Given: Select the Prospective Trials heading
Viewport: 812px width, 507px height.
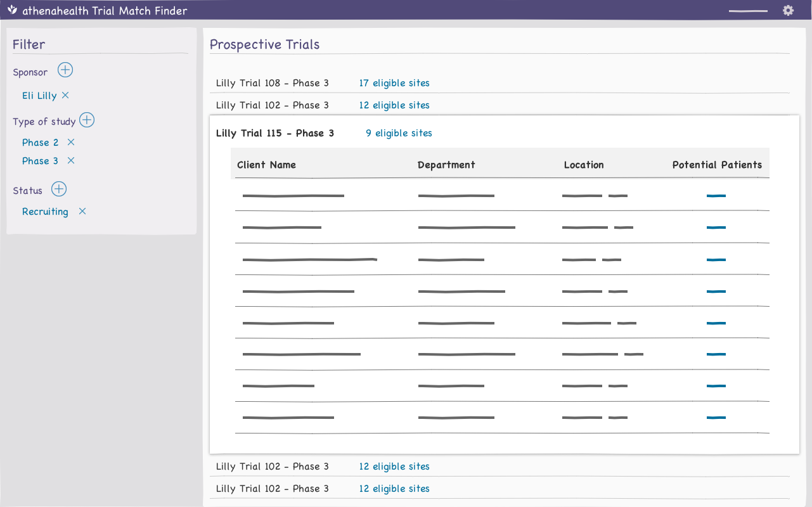Looking at the screenshot, I should [264, 44].
